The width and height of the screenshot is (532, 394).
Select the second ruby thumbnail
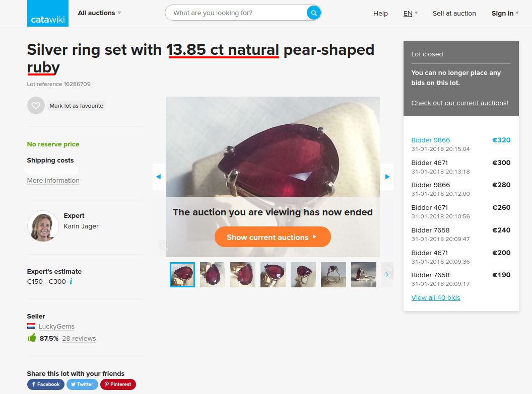click(213, 275)
